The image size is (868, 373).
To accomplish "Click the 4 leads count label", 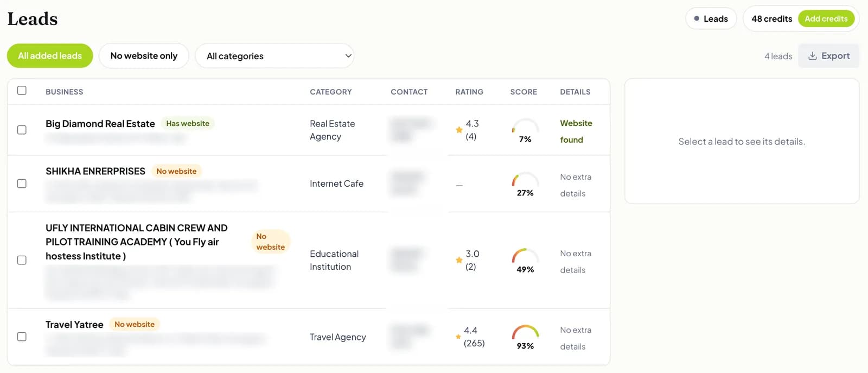I will (778, 56).
